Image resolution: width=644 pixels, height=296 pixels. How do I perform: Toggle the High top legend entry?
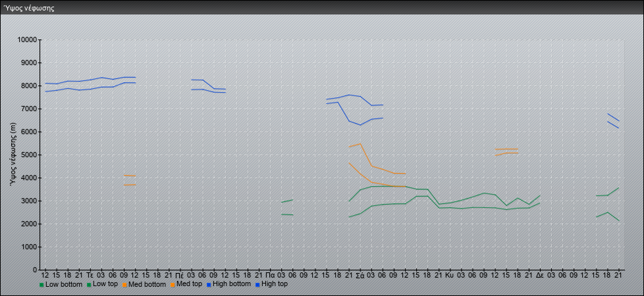271,284
